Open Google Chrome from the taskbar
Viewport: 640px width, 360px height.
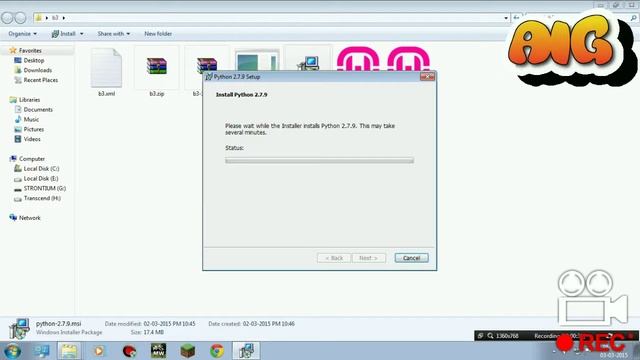pos(217,351)
